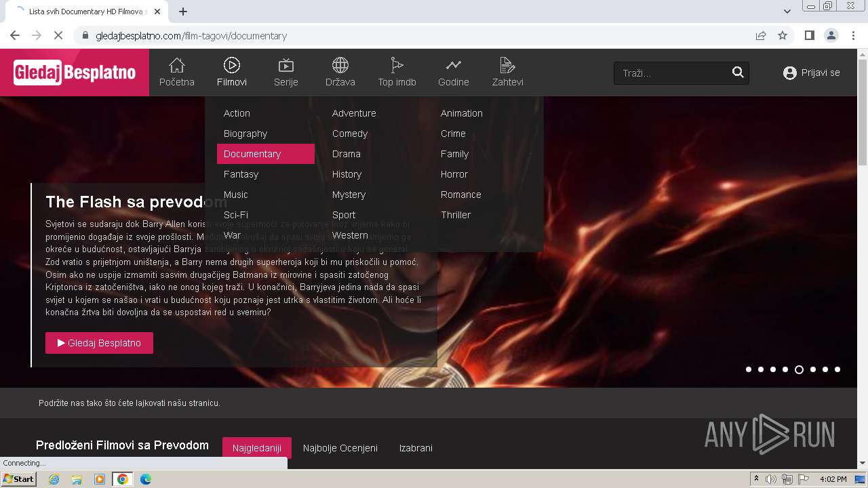This screenshot has width=868, height=488.
Task: Open the Crime genre
Action: 453,134
